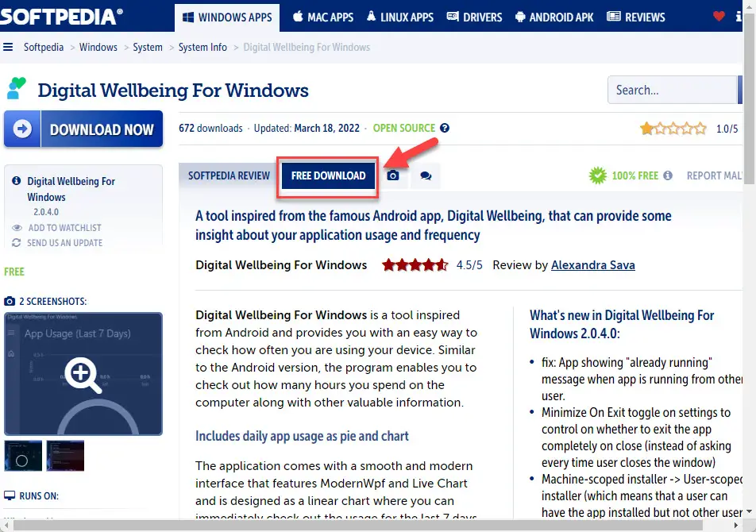
Task: Rate the app using the star rating control
Action: (673, 126)
